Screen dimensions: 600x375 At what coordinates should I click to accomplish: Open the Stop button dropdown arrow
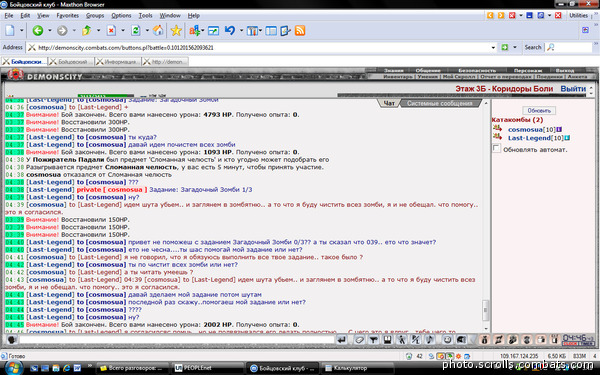tap(123, 30)
